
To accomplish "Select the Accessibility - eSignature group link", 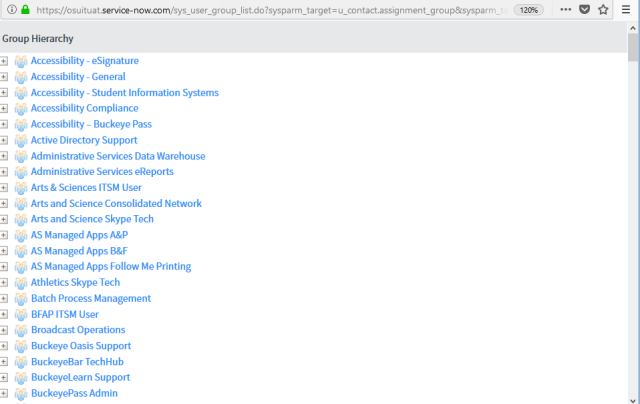I will (85, 61).
